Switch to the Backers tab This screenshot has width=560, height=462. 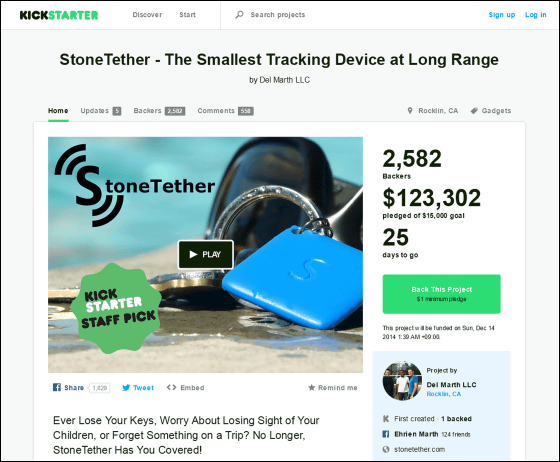pos(159,111)
